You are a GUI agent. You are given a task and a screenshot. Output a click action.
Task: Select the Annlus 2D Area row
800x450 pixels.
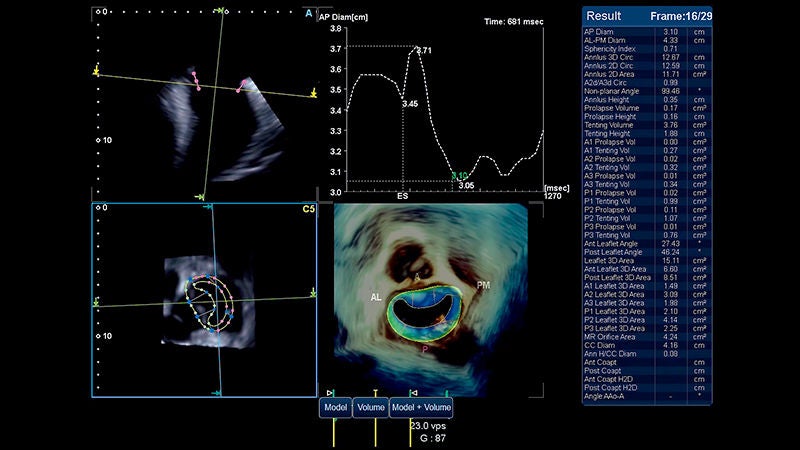[x=647, y=74]
